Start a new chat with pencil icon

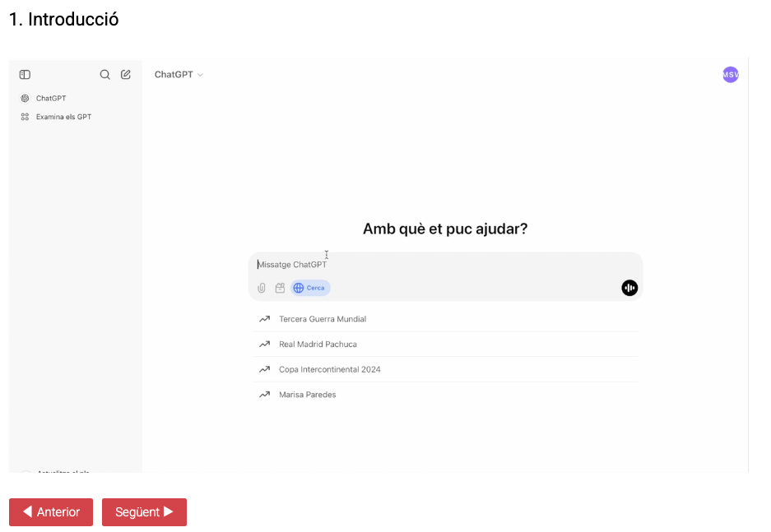(126, 74)
